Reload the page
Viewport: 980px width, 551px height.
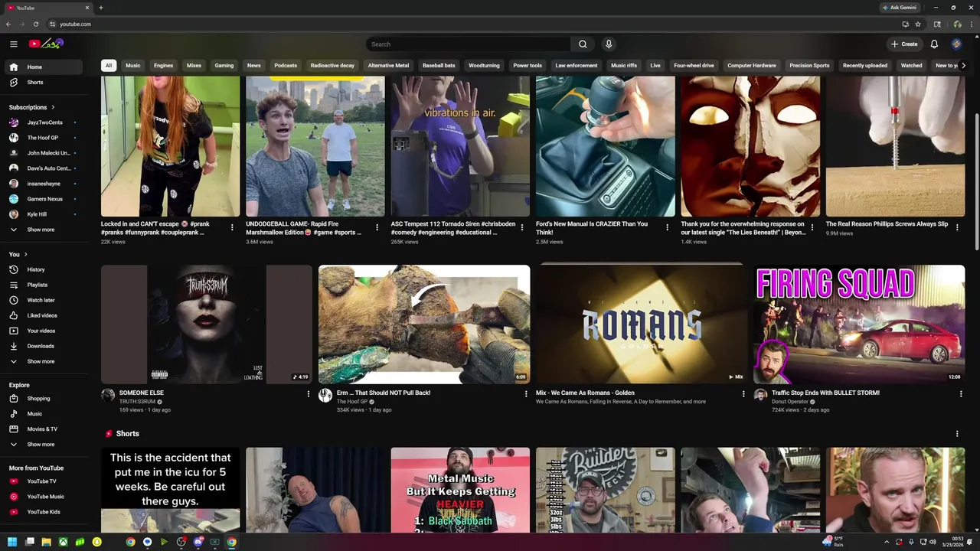click(35, 24)
